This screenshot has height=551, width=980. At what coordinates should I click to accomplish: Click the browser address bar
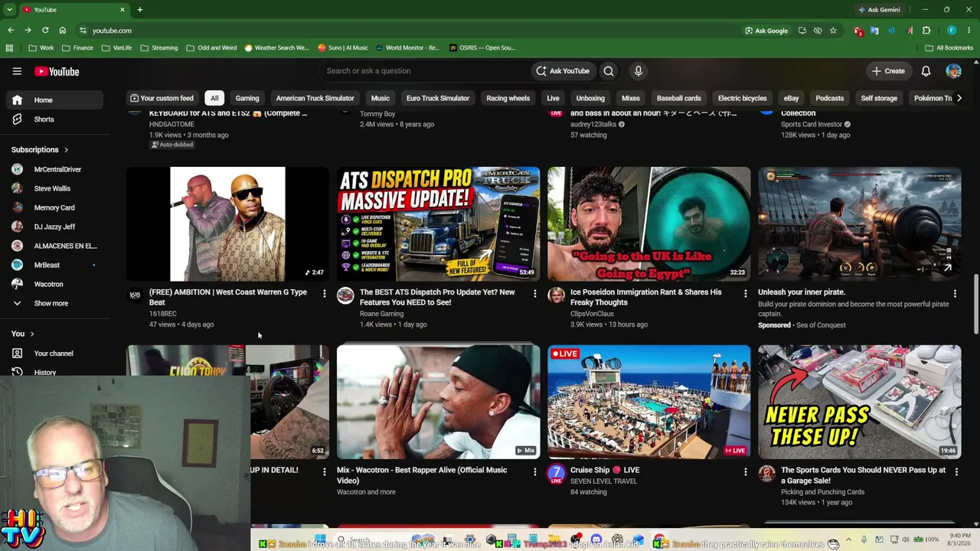coord(413,31)
